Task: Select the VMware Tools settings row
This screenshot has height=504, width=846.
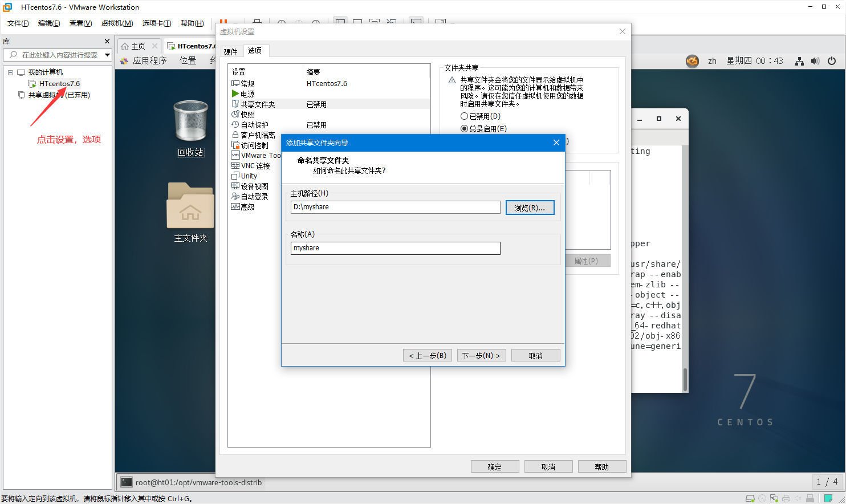Action: (x=255, y=156)
